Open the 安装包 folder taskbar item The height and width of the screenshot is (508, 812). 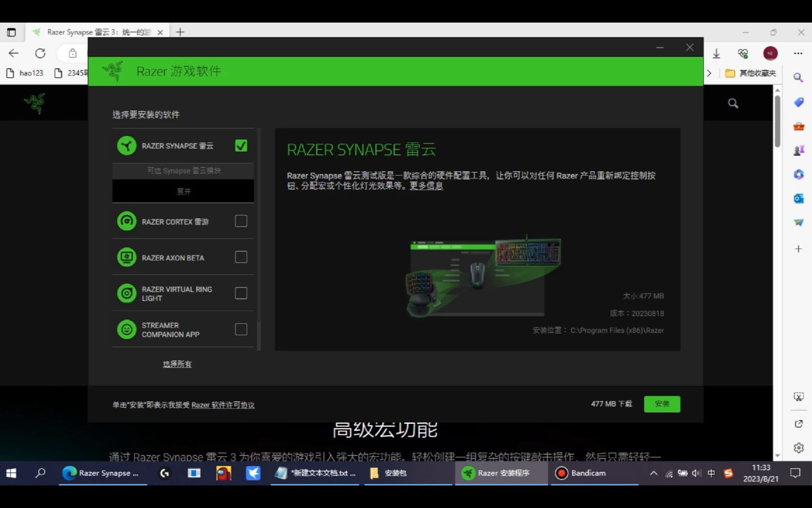408,473
